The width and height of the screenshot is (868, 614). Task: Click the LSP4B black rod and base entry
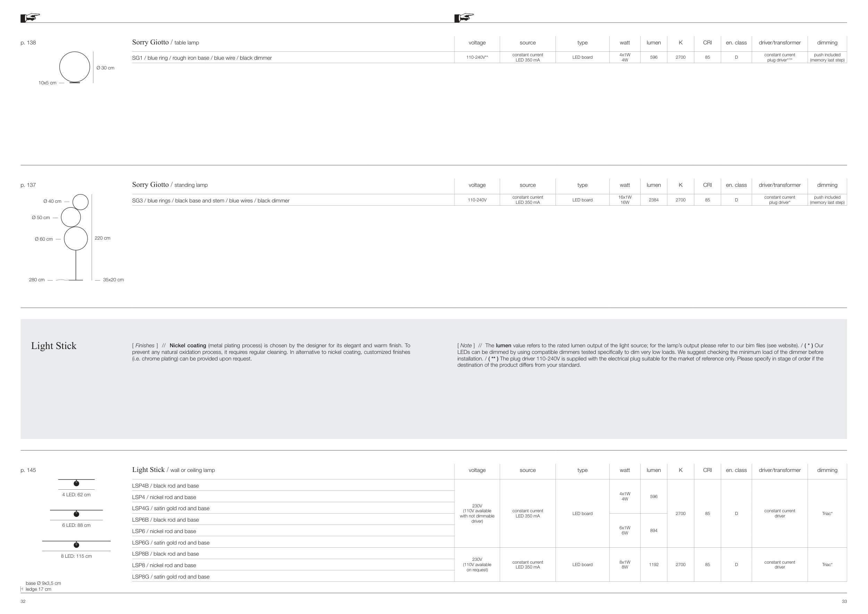click(x=165, y=486)
